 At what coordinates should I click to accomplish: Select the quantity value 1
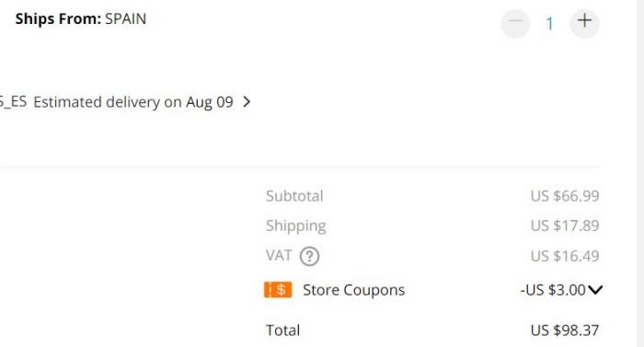coord(549,24)
